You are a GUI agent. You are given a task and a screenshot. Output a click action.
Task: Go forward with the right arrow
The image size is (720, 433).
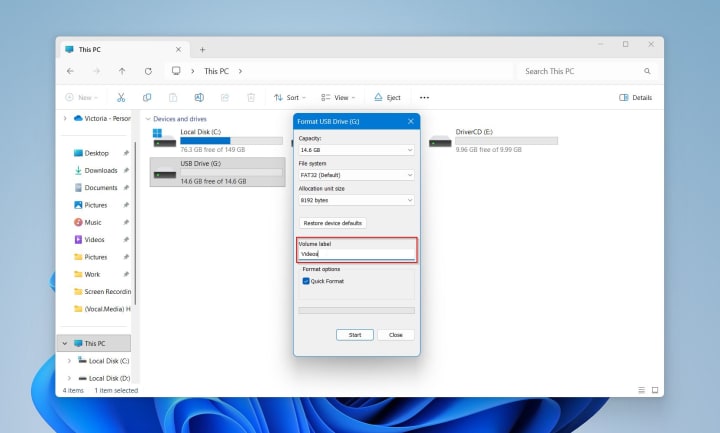pyautogui.click(x=96, y=71)
